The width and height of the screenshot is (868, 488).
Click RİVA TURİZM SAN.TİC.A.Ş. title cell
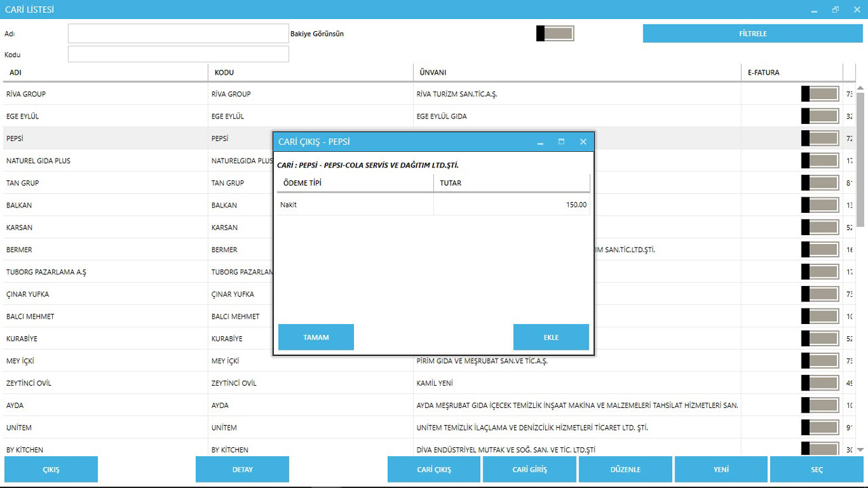tap(577, 94)
